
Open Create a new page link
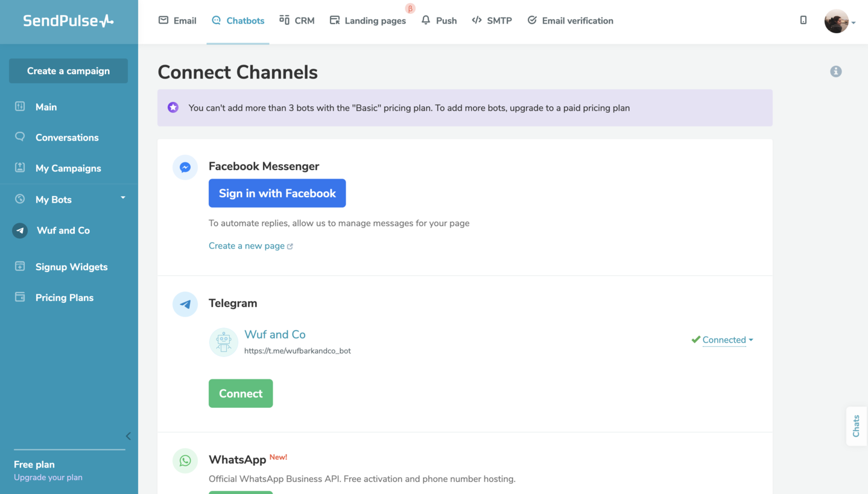pyautogui.click(x=247, y=245)
